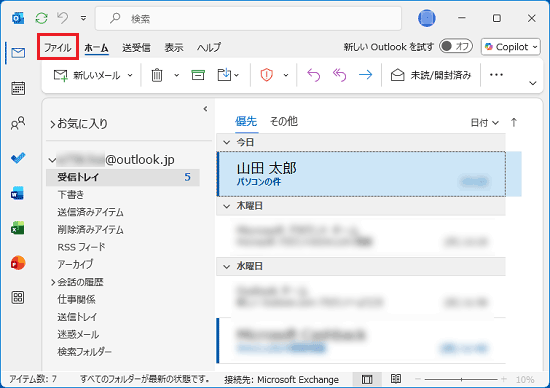This screenshot has width=550, height=388.
Task: Click the Undo arrow in title bar
Action: [x=63, y=18]
